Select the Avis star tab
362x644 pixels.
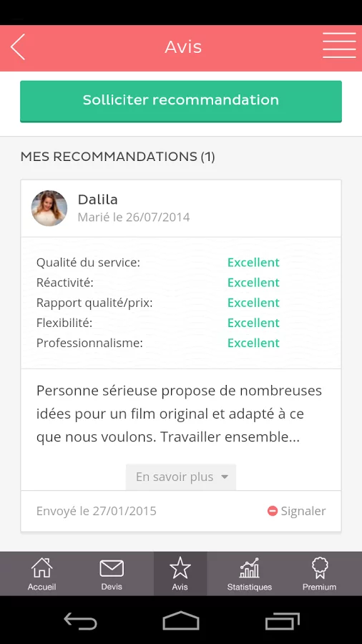(x=180, y=573)
